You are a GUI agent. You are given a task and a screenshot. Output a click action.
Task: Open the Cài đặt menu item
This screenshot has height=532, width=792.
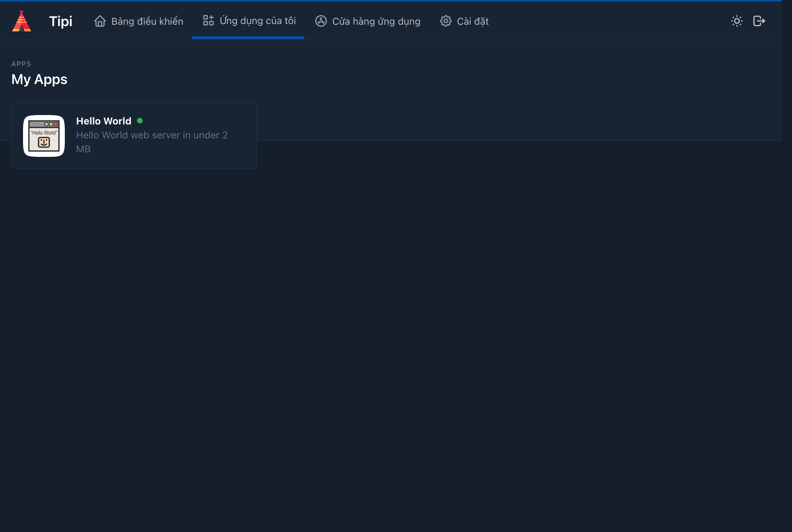point(472,22)
